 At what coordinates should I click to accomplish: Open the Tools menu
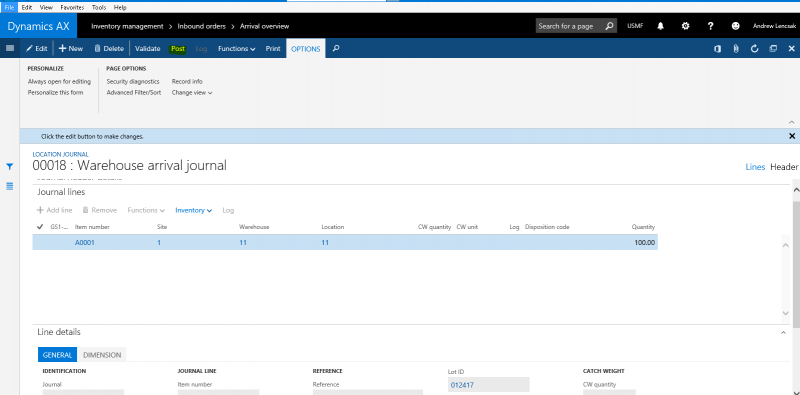(x=99, y=8)
